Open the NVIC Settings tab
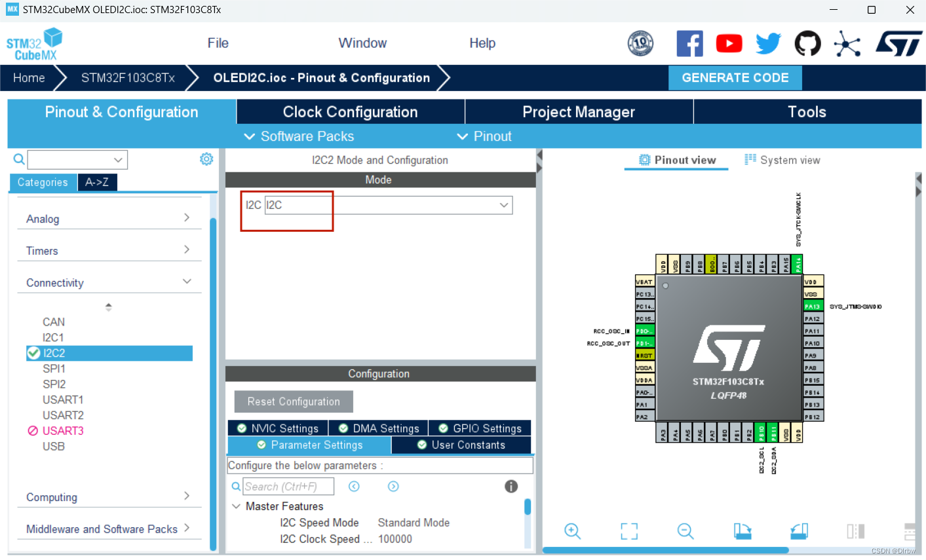 point(278,428)
